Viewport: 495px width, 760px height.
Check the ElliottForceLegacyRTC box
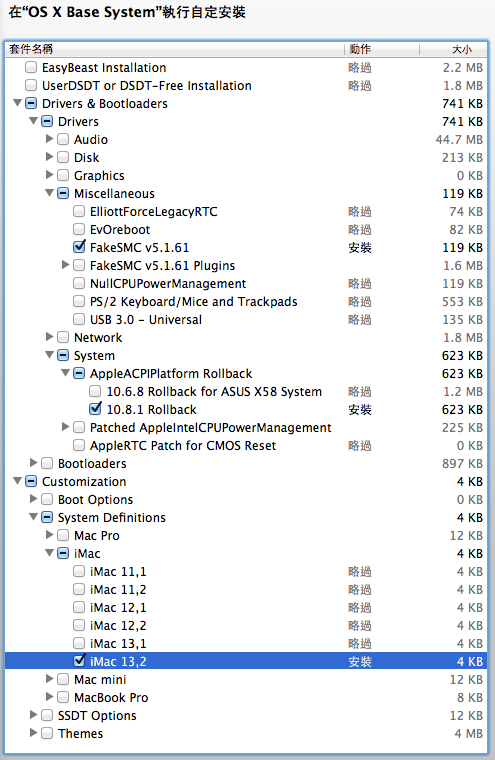point(79,211)
